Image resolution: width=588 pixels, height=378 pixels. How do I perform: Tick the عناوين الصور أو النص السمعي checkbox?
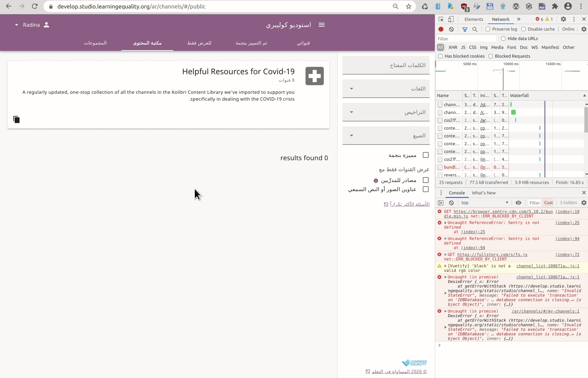click(x=426, y=189)
